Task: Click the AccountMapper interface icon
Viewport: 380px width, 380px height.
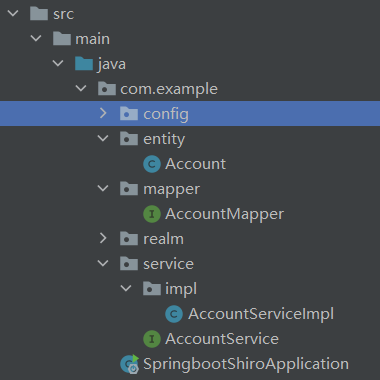Action: [x=152, y=214]
